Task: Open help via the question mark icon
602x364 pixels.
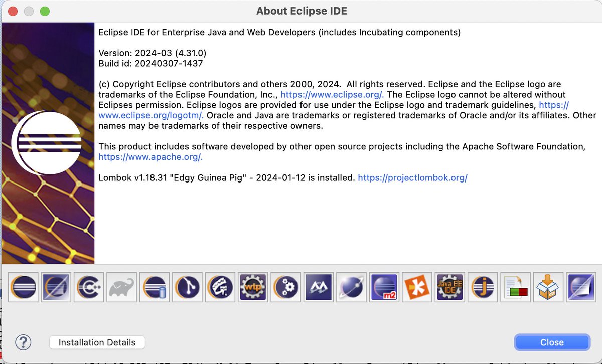Action: tap(23, 342)
